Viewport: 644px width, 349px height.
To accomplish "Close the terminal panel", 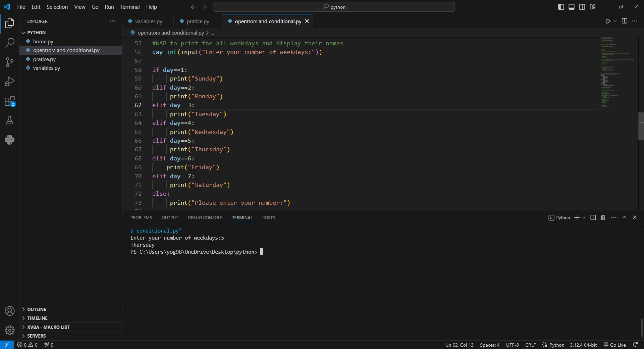I will tap(635, 217).
